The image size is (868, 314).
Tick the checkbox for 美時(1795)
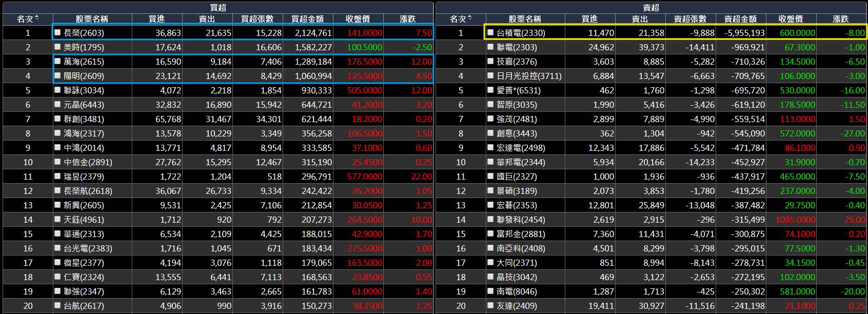pyautogui.click(x=58, y=47)
